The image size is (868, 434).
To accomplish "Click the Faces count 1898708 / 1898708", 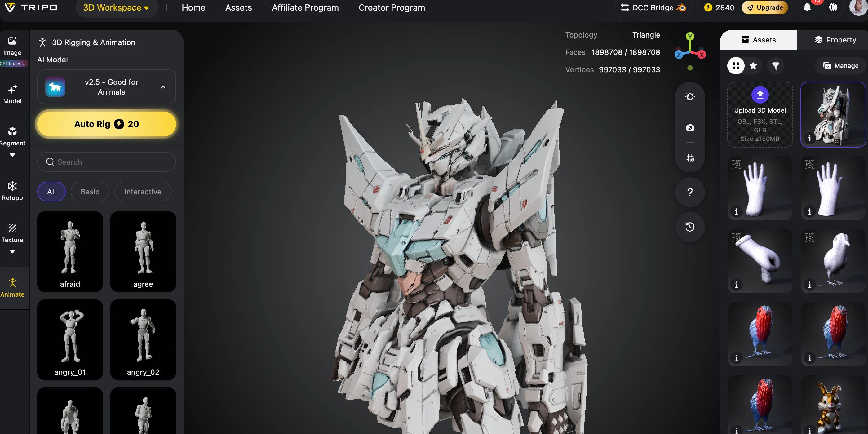I will pos(625,52).
